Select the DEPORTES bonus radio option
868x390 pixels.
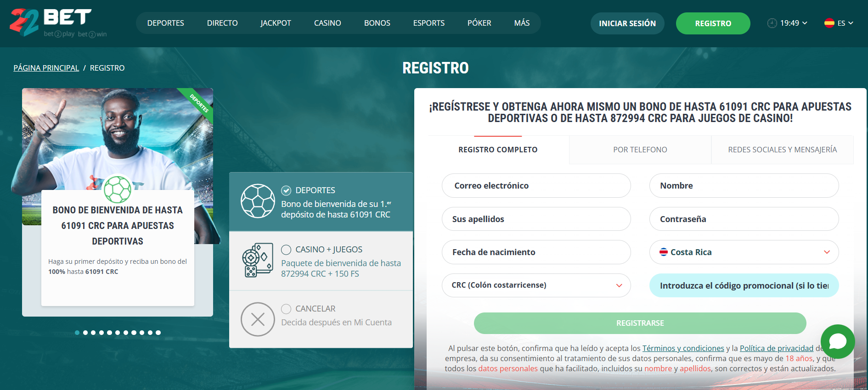click(x=286, y=190)
